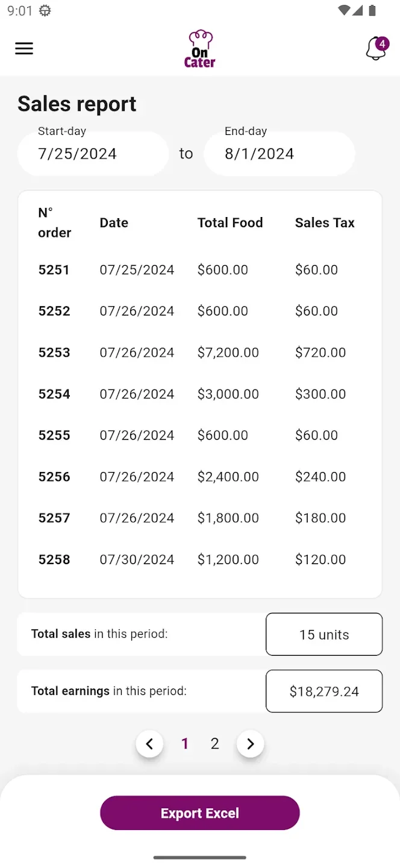This screenshot has width=400, height=868.
Task: Tap the settings gear in status bar
Action: click(45, 11)
